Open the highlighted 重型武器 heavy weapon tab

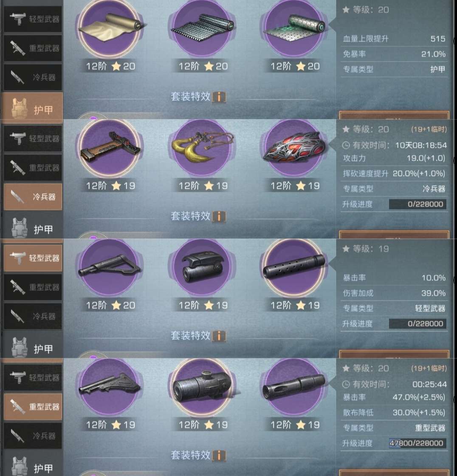point(33,407)
